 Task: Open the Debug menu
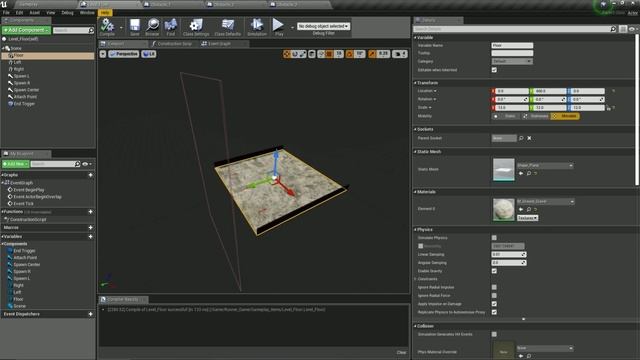[x=67, y=13]
